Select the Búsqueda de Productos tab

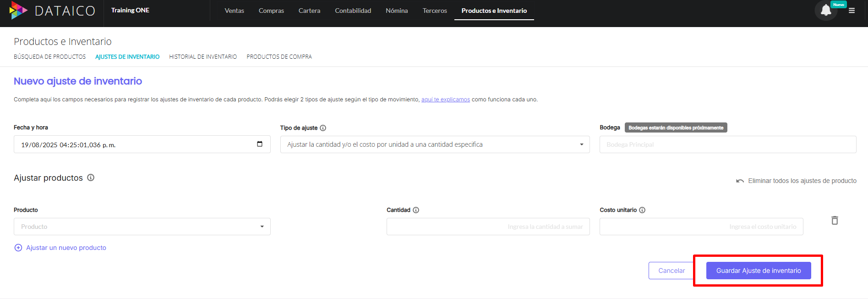click(x=49, y=57)
